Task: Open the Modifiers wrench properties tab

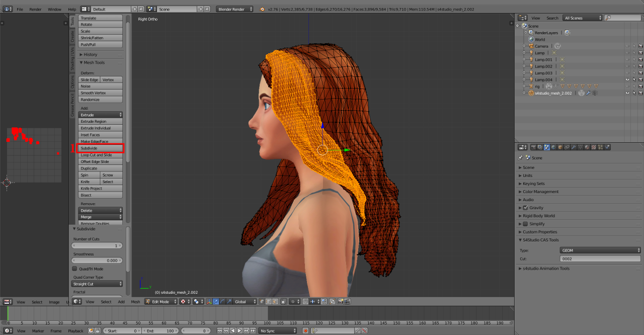Action: click(574, 147)
